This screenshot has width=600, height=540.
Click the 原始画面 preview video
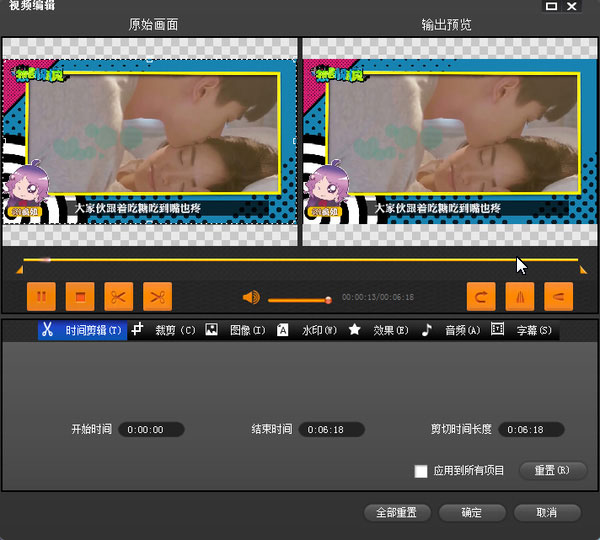(150, 142)
